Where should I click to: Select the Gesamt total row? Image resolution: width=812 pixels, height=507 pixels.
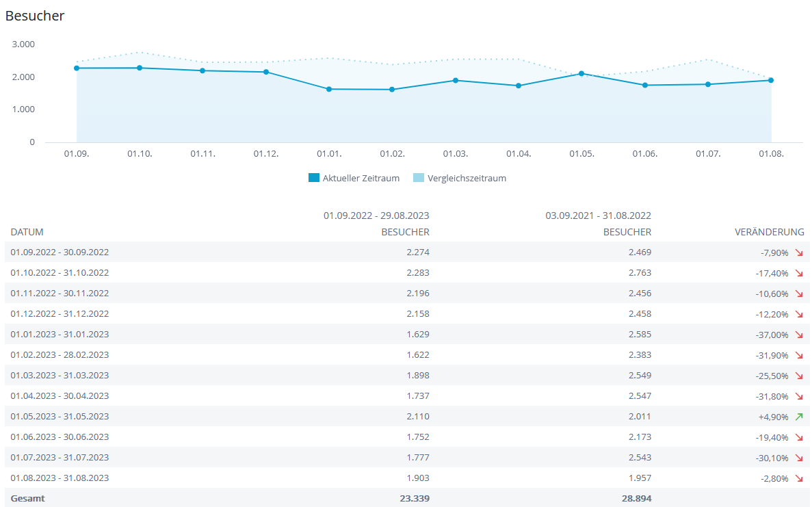click(x=27, y=499)
